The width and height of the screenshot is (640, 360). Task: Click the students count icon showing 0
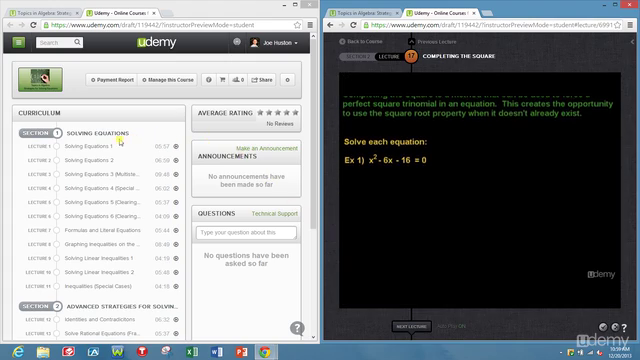pos(238,80)
